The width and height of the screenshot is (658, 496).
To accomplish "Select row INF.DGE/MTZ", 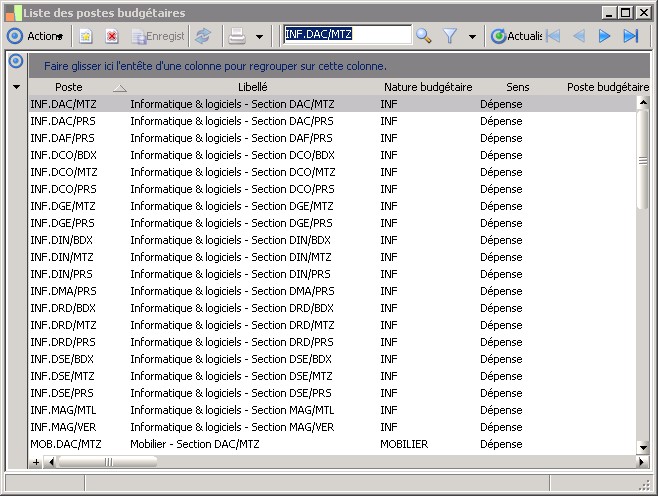I will [x=333, y=206].
